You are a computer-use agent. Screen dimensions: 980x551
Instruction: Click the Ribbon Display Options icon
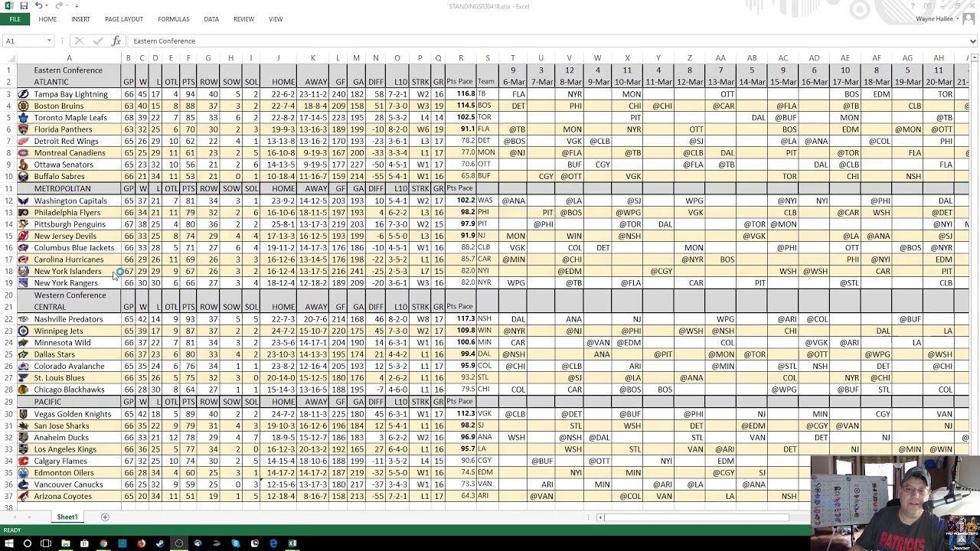tap(929, 6)
